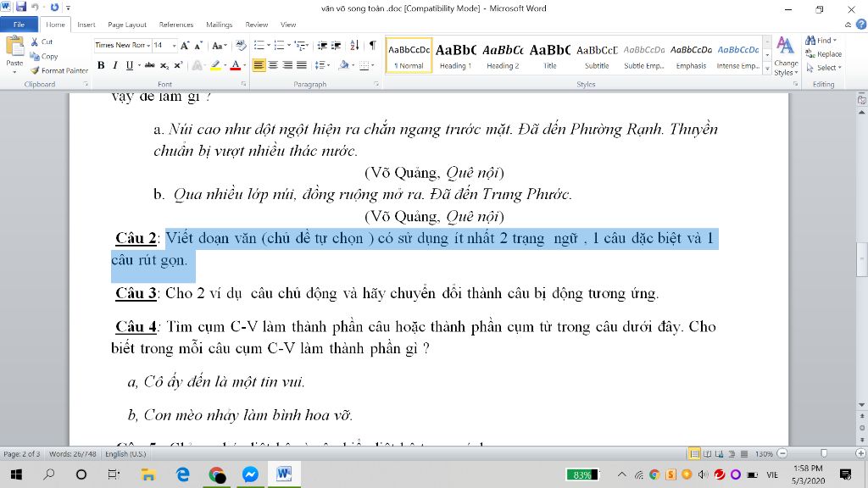Toggle the Print Layout view button
Screen dimensions: 868x488
coord(694,454)
